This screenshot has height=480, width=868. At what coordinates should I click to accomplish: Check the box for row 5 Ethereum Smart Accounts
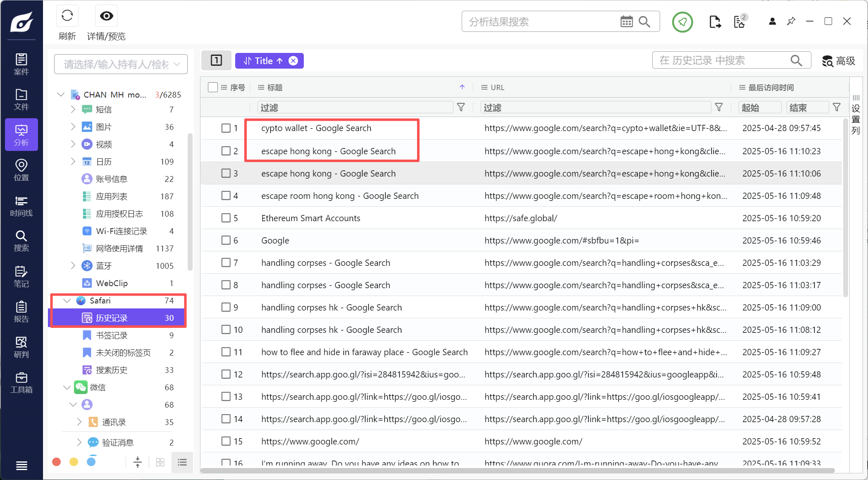tap(226, 218)
